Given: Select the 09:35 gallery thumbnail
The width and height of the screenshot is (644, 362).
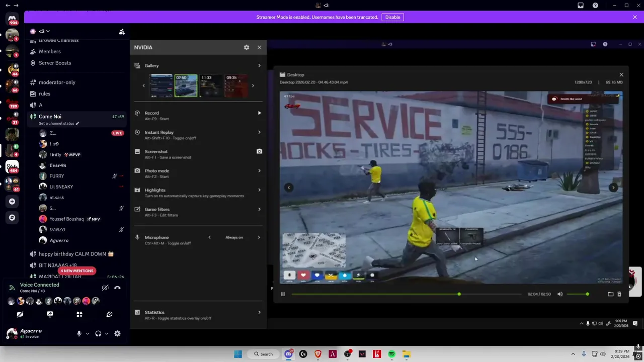Looking at the screenshot, I should pos(236,85).
